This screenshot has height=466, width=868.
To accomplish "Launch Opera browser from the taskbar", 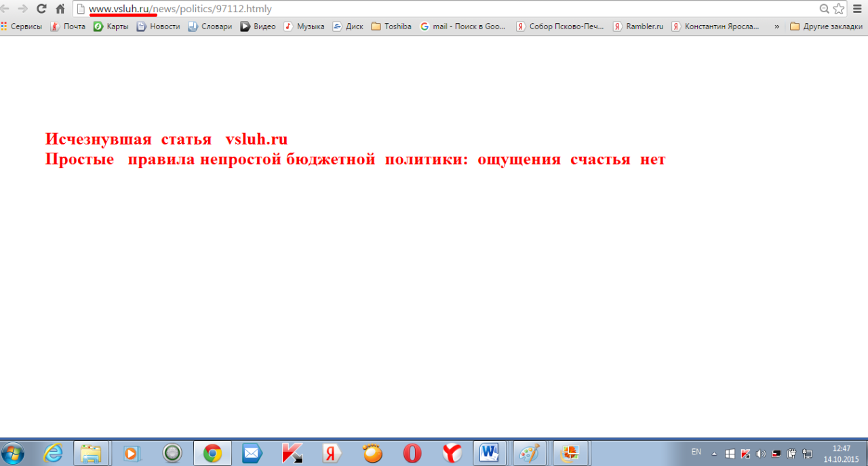I will [412, 453].
